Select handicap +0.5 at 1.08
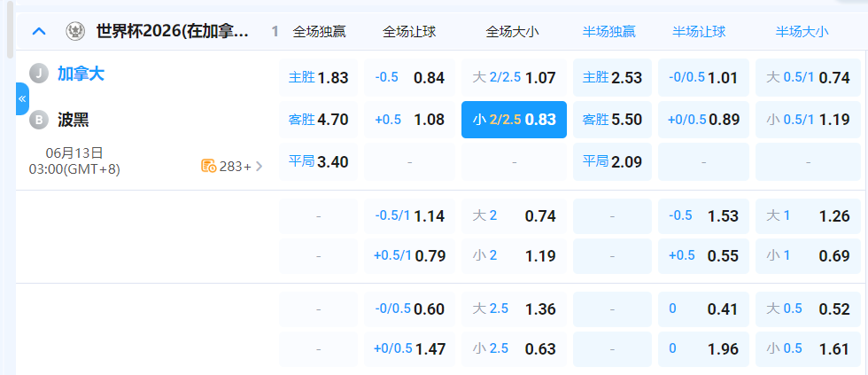 point(409,119)
